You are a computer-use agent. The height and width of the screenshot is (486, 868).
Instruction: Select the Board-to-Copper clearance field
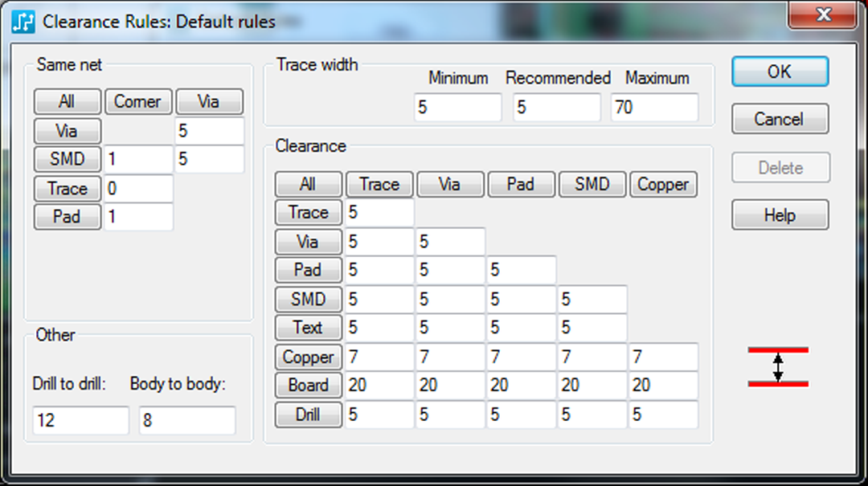[x=663, y=385]
